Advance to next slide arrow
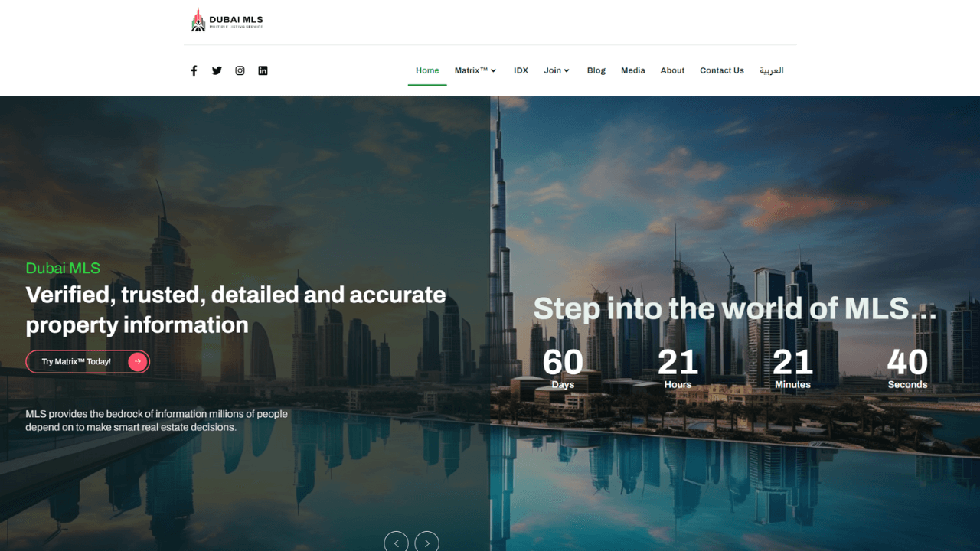 [x=426, y=542]
